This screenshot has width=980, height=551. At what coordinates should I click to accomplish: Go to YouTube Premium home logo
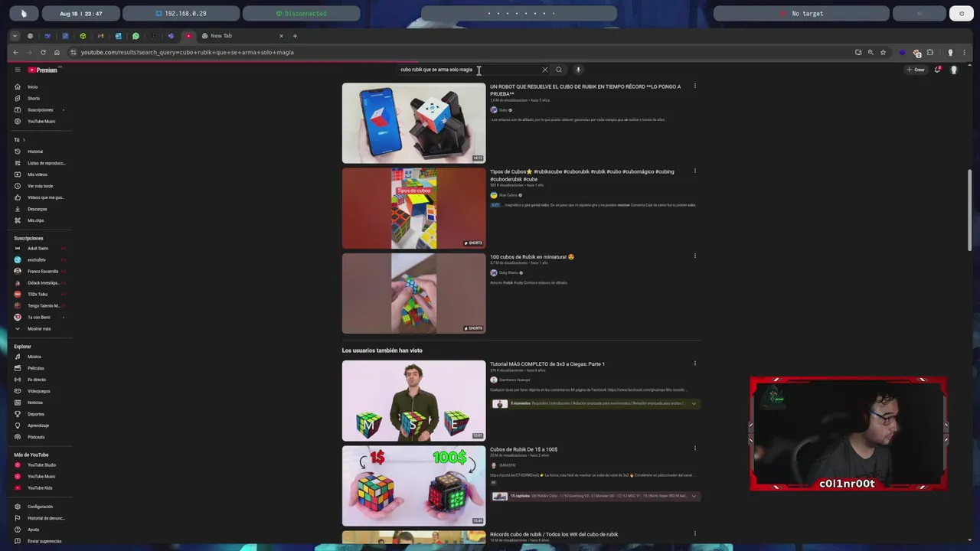(x=43, y=70)
